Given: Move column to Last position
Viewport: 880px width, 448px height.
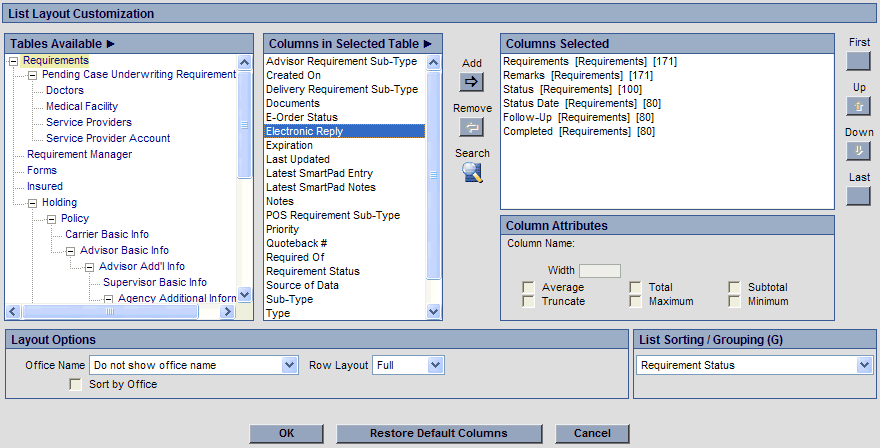Looking at the screenshot, I should [858, 196].
